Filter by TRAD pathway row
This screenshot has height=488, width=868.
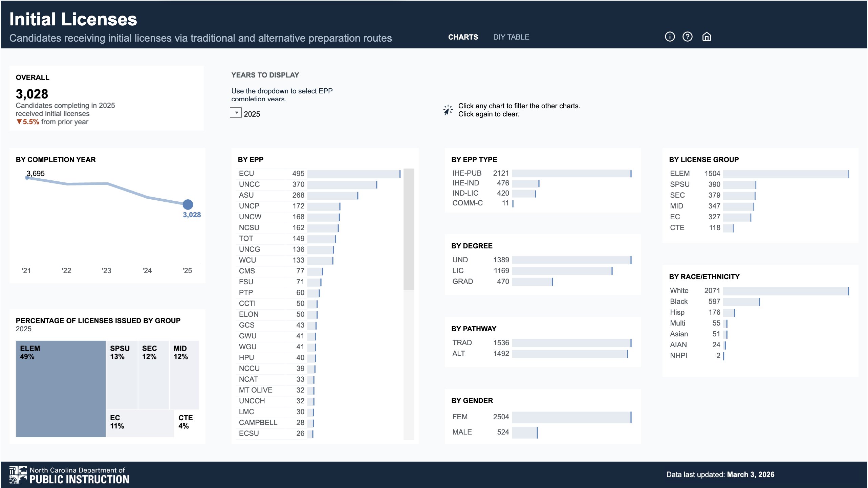[x=571, y=343]
